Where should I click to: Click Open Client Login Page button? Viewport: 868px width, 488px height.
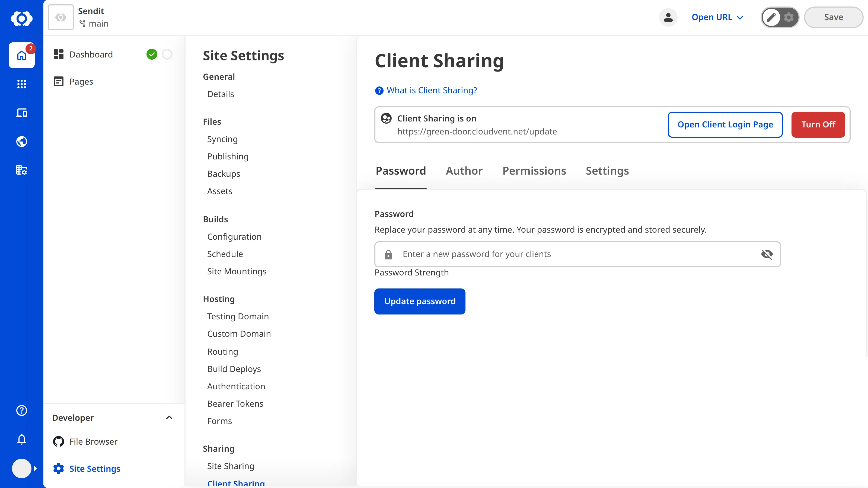tap(725, 125)
